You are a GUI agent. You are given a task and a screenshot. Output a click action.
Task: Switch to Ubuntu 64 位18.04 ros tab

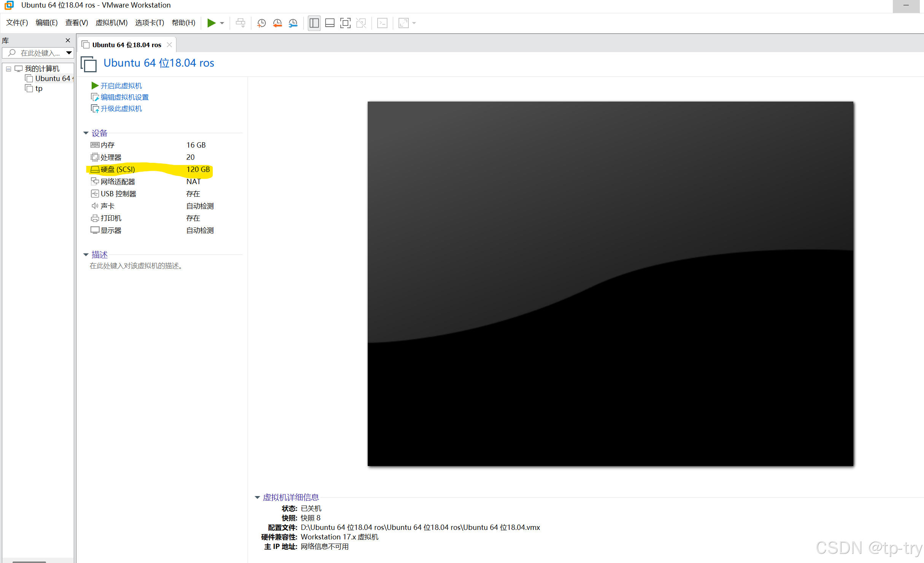coord(127,45)
